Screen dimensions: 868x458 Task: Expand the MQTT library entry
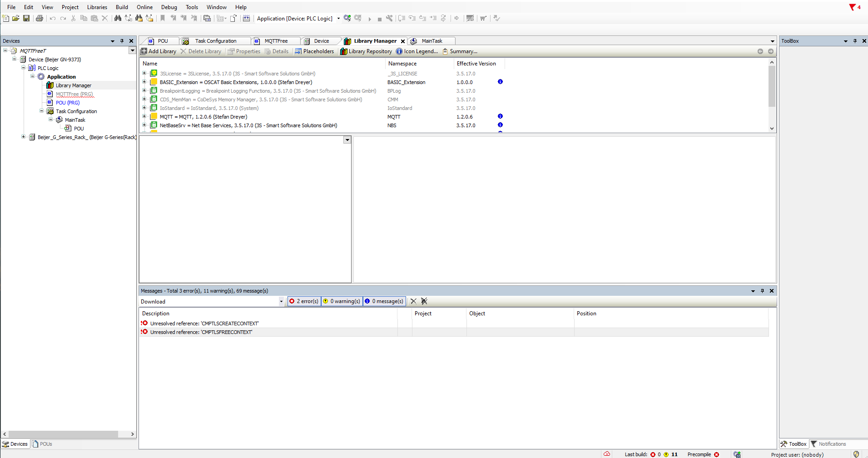[x=144, y=117]
